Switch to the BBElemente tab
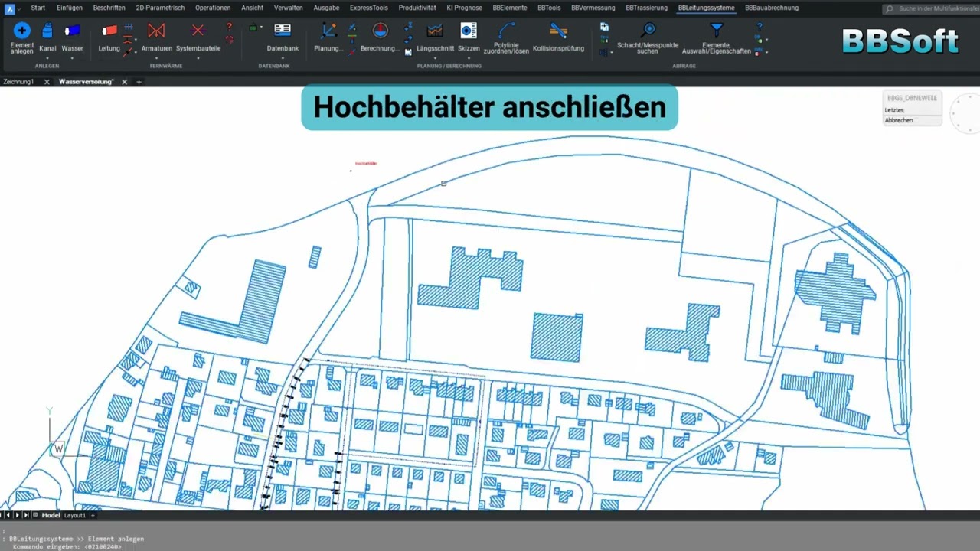 tap(510, 8)
